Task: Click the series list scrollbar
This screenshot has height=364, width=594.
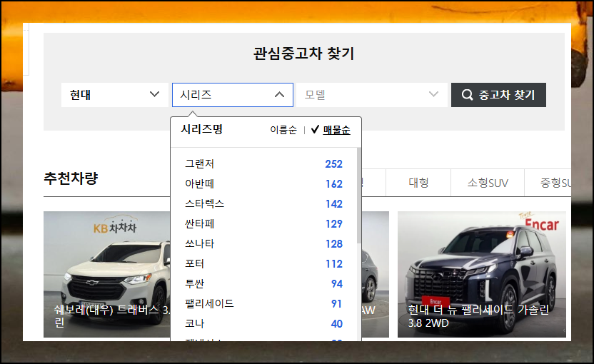Action: coord(358,195)
